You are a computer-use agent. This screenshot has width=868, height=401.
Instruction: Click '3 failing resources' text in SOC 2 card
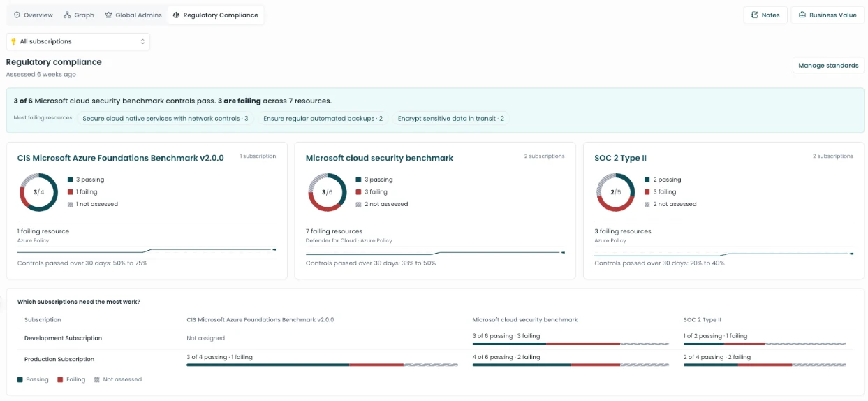tap(622, 231)
